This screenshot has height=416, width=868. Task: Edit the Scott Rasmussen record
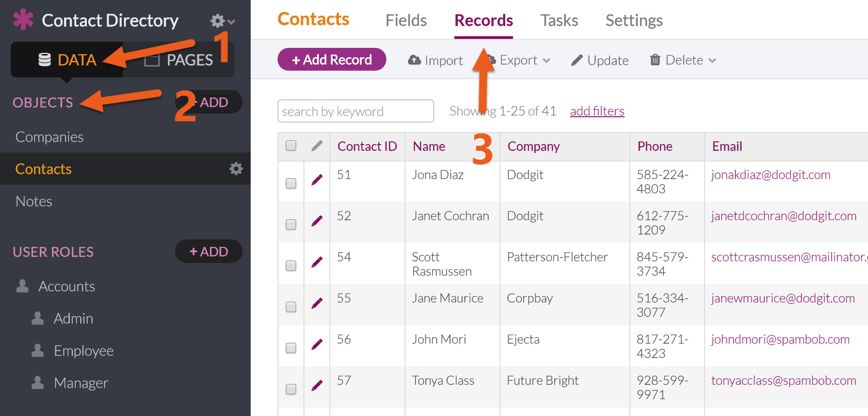click(x=317, y=262)
